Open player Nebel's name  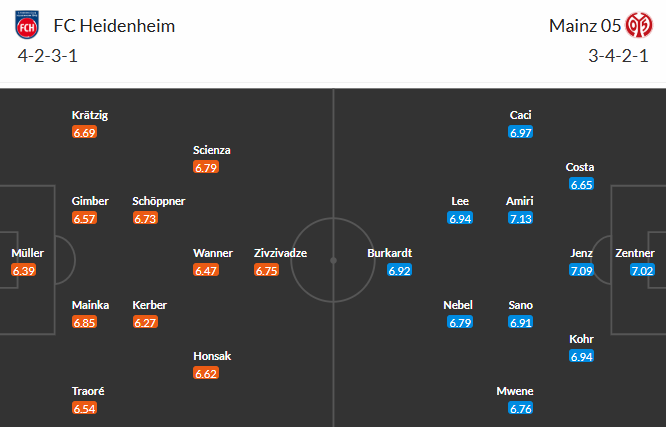pyautogui.click(x=460, y=305)
